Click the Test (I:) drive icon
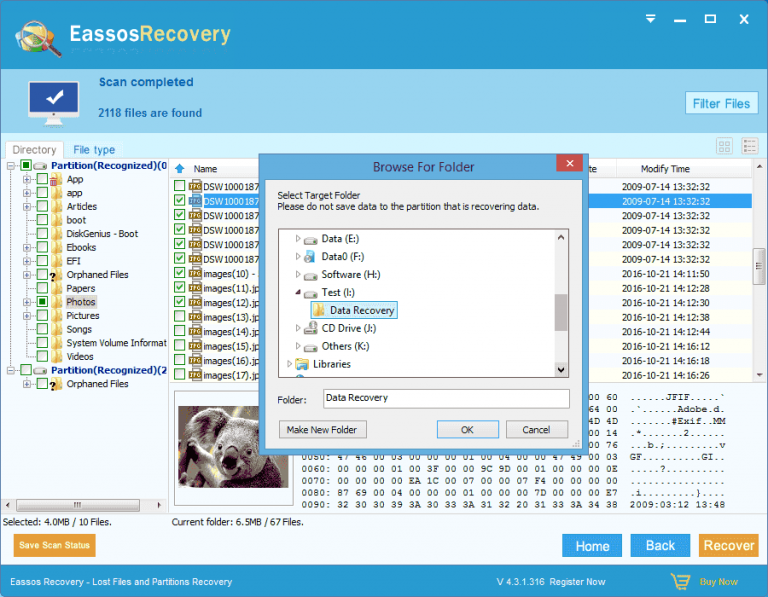 click(310, 293)
